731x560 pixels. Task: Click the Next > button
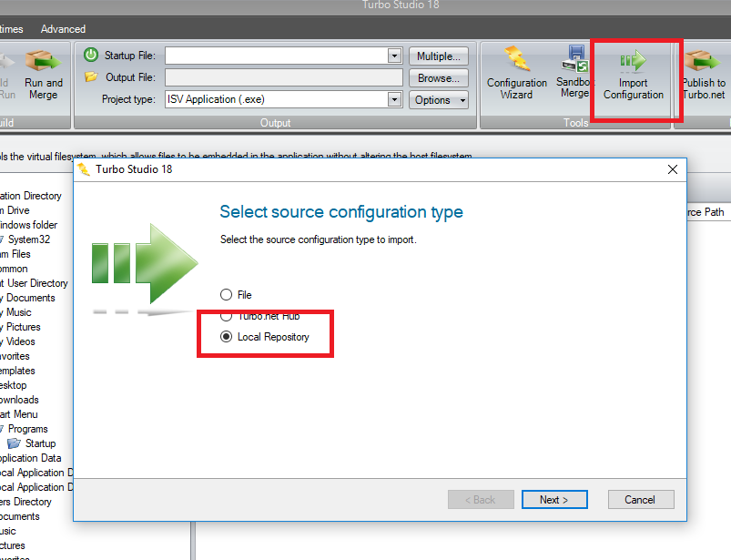pyautogui.click(x=554, y=499)
